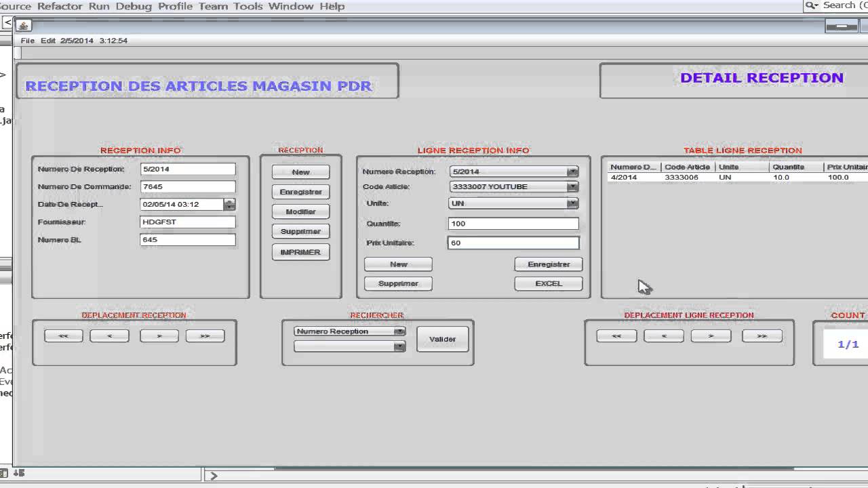The width and height of the screenshot is (868, 488).
Task: Click the Date De Reception field
Action: pos(182,204)
